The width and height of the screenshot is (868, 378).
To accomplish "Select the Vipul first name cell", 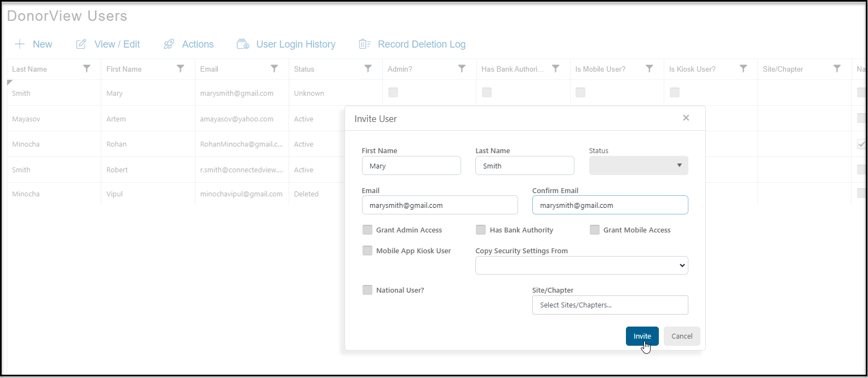I will 148,194.
